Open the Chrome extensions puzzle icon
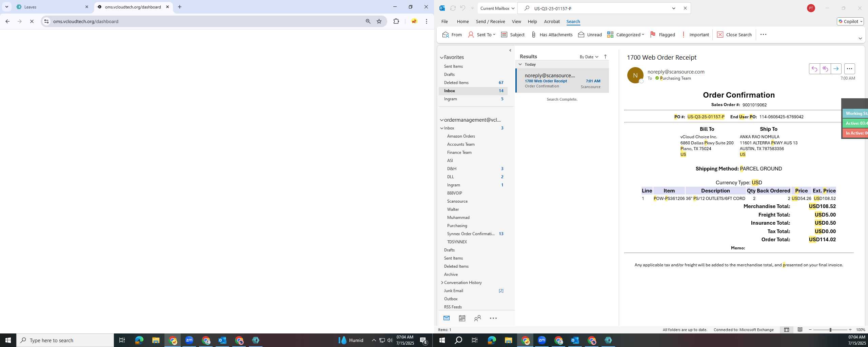The height and width of the screenshot is (347, 868). pos(396,21)
